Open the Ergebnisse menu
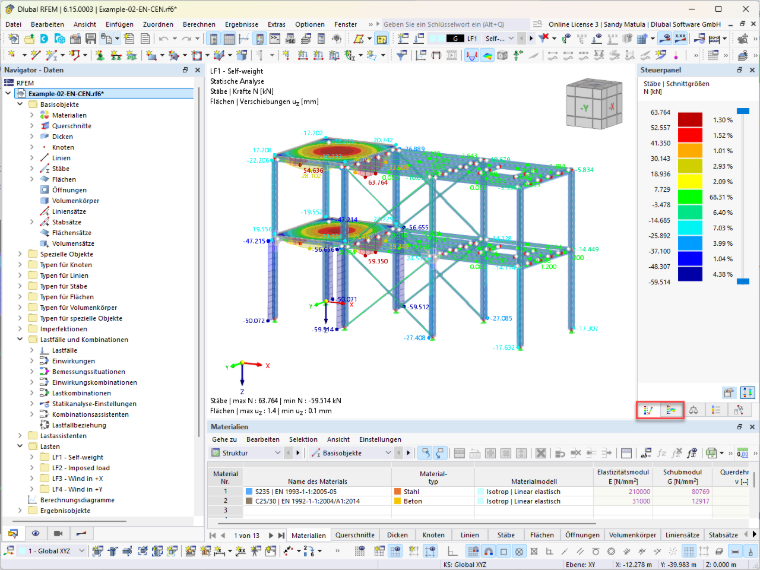Image resolution: width=760 pixels, height=570 pixels. [x=241, y=24]
